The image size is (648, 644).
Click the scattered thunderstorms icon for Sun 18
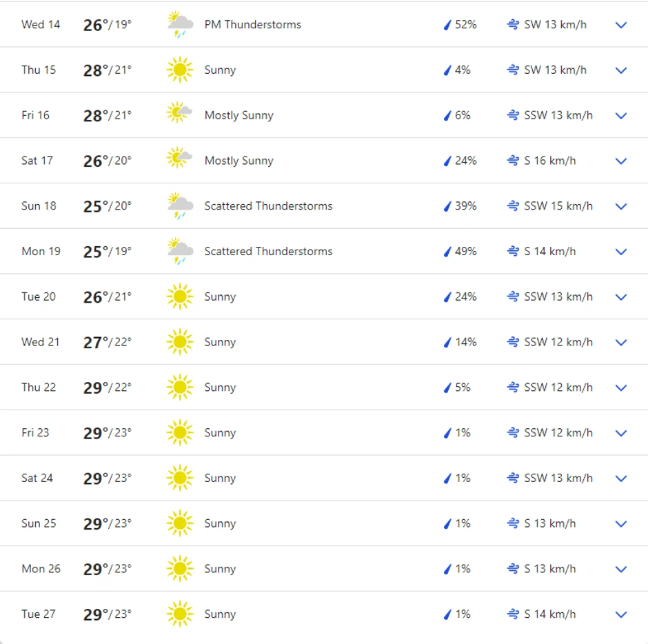[180, 206]
